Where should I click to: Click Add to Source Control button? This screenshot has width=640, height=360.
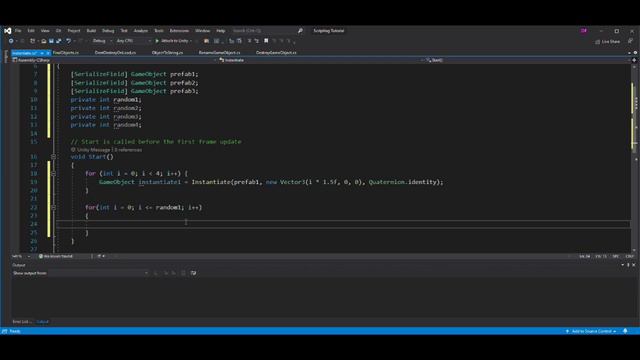tap(591, 331)
